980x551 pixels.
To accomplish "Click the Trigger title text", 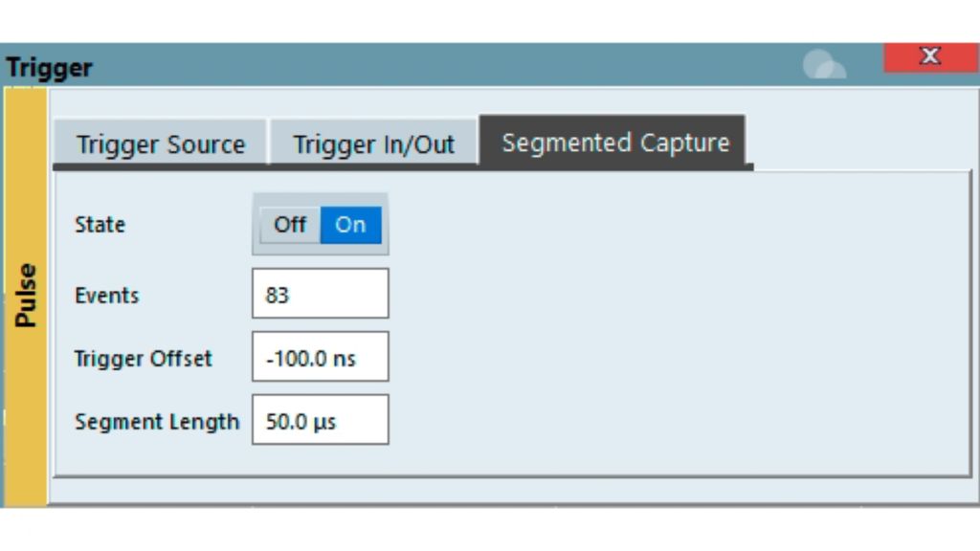I will tap(50, 68).
